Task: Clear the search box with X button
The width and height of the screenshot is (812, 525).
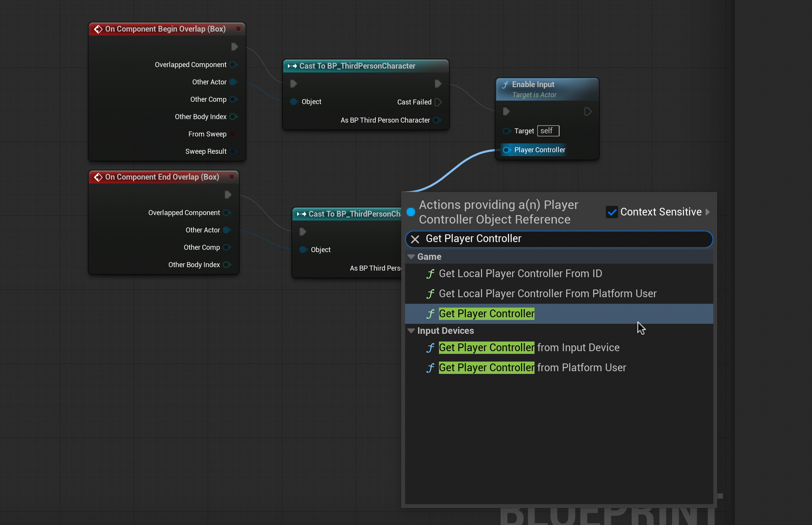Action: coord(415,239)
